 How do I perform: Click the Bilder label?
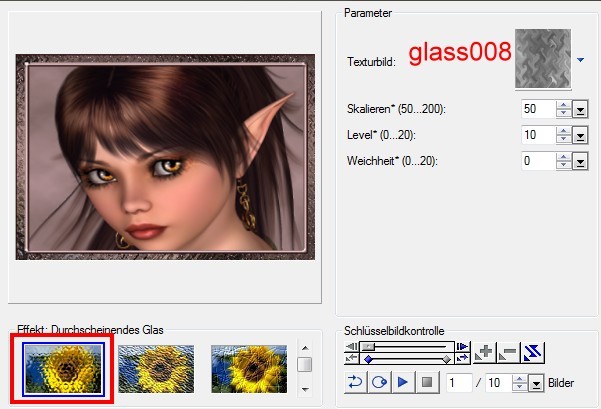[561, 383]
